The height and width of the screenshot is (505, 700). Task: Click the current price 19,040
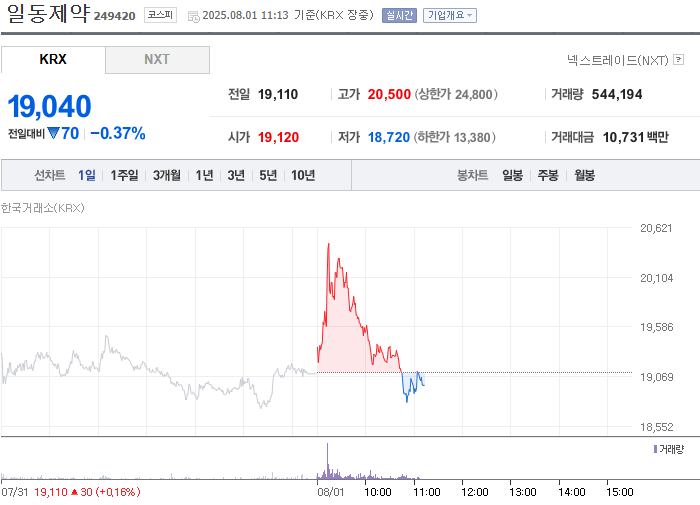50,107
